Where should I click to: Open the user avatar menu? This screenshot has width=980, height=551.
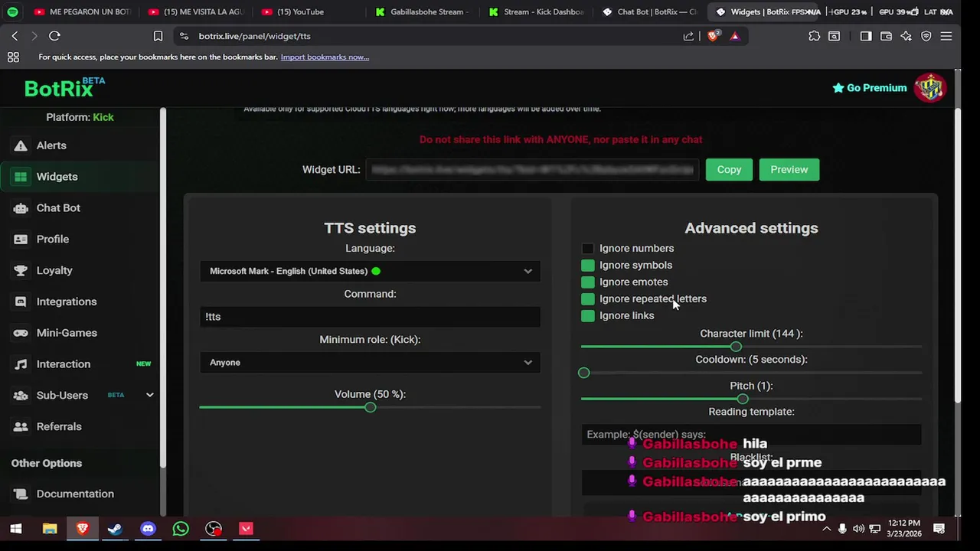tap(930, 88)
